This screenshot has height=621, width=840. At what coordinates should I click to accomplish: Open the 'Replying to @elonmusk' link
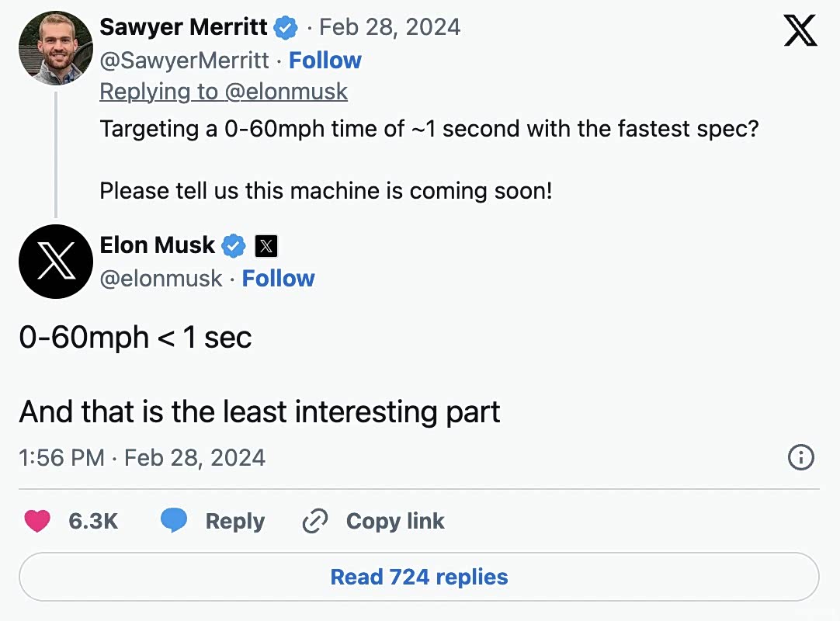pos(224,92)
